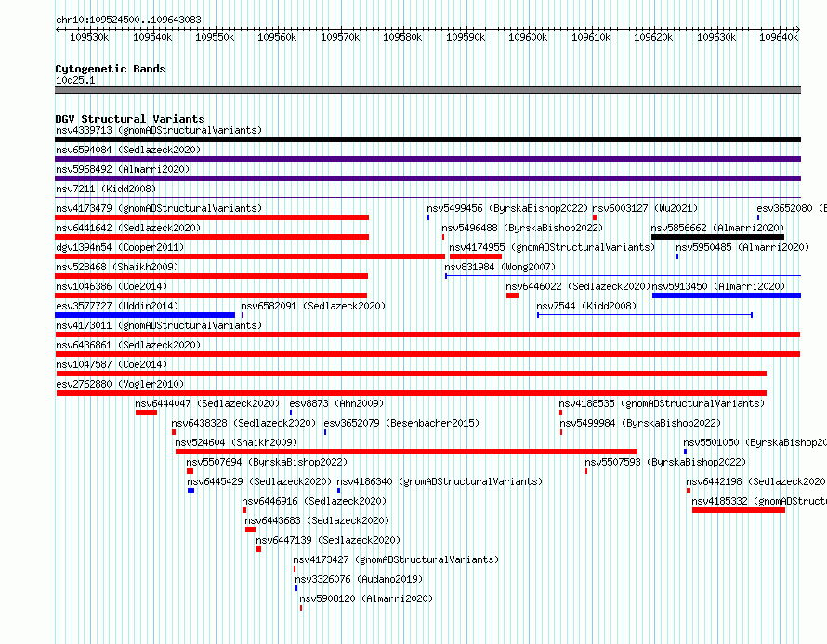The height and width of the screenshot is (644, 827).
Task: Click red bar under nsv4185332
Action: pyautogui.click(x=739, y=510)
